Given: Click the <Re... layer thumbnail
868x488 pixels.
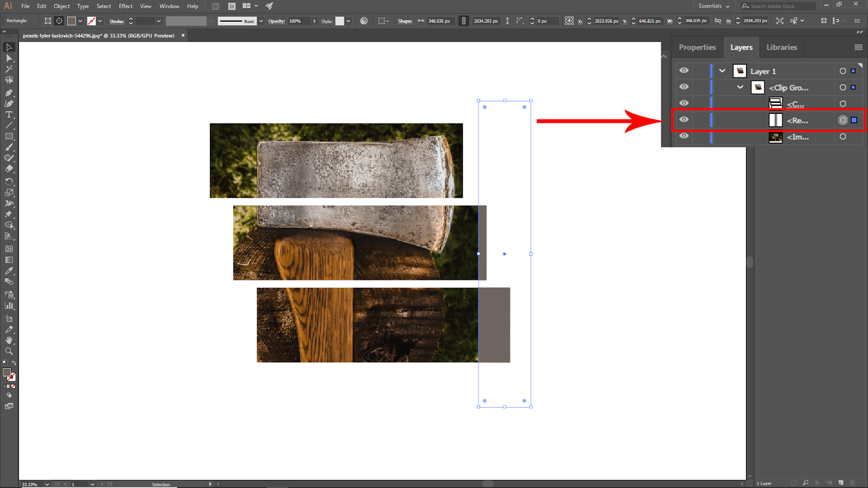Looking at the screenshot, I should tap(776, 120).
